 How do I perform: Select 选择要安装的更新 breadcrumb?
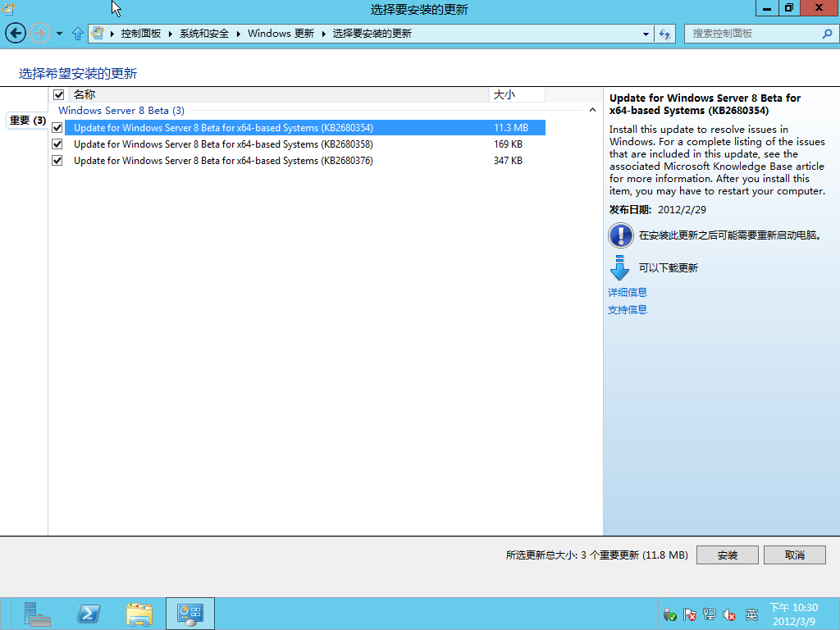[372, 33]
